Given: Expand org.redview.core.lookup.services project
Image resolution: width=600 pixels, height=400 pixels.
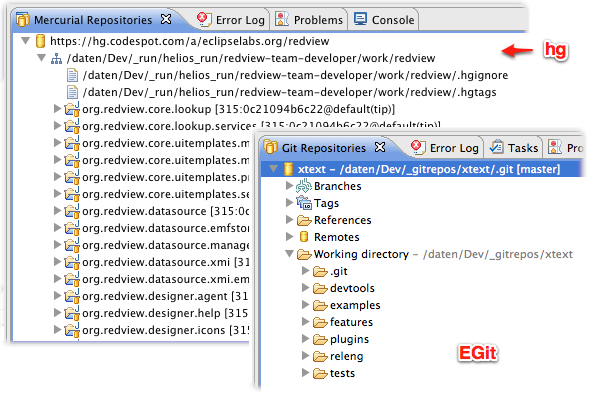Looking at the screenshot, I should tap(57, 126).
